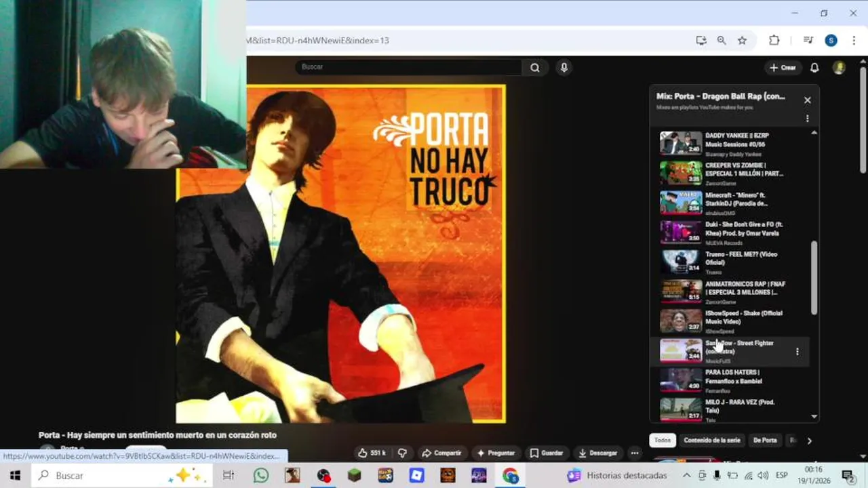Click the tray microphone icon
The width and height of the screenshot is (868, 488).
(717, 476)
